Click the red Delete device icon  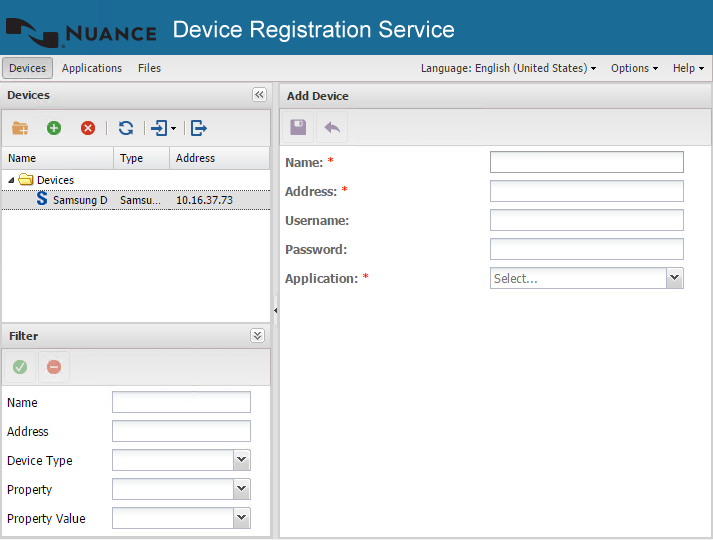pyautogui.click(x=88, y=128)
